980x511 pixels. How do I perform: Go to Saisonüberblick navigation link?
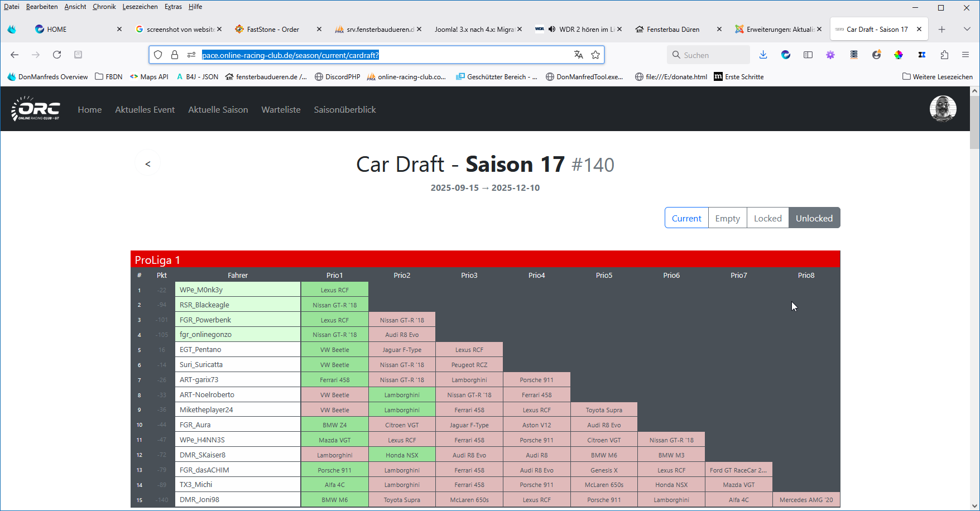tap(344, 110)
